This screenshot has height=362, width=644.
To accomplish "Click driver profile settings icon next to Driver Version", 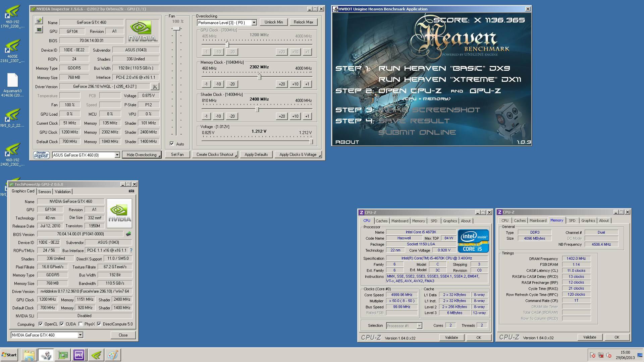I will [x=155, y=86].
